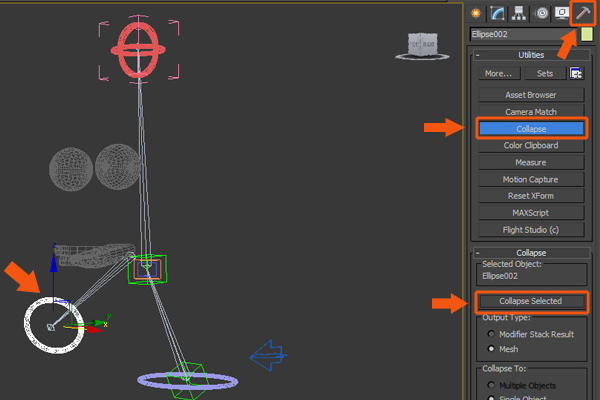Open the MAXScript utility

pyautogui.click(x=531, y=213)
